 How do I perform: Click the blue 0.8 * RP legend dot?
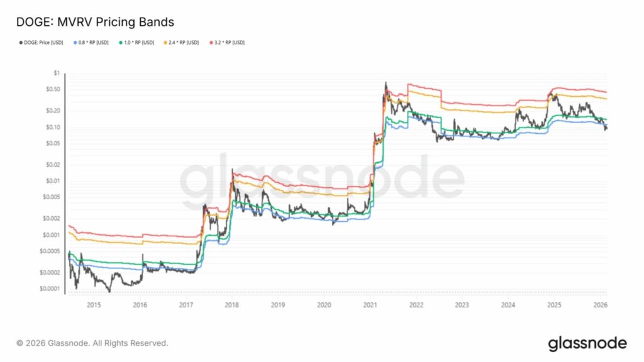(75, 43)
